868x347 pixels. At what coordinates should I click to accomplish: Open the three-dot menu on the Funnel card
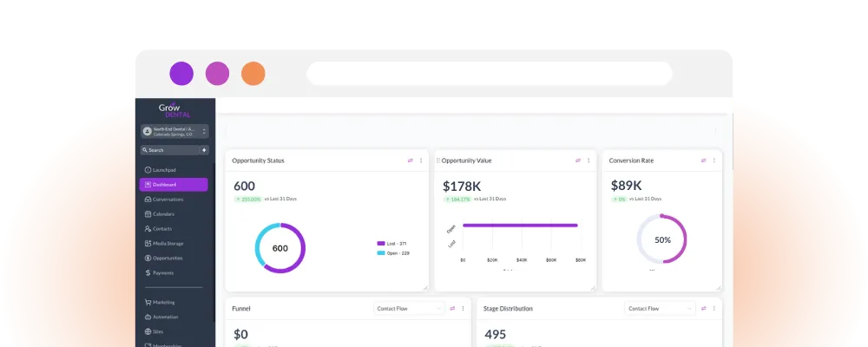pyautogui.click(x=463, y=308)
